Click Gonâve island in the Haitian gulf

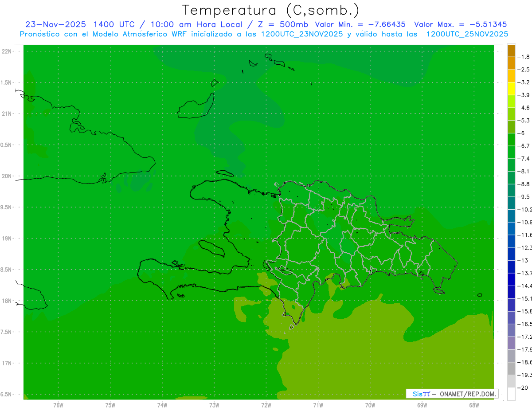click(211, 248)
